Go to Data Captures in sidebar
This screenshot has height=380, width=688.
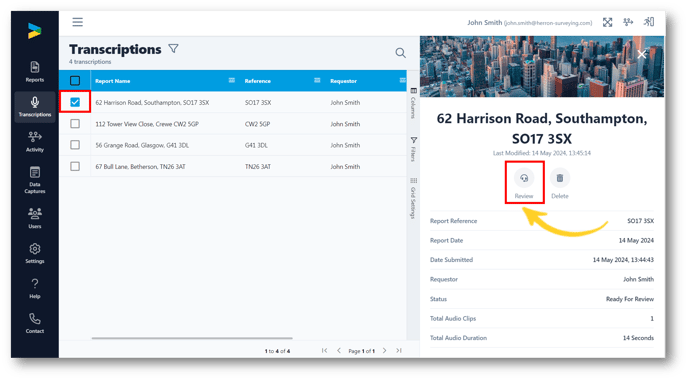(x=35, y=179)
